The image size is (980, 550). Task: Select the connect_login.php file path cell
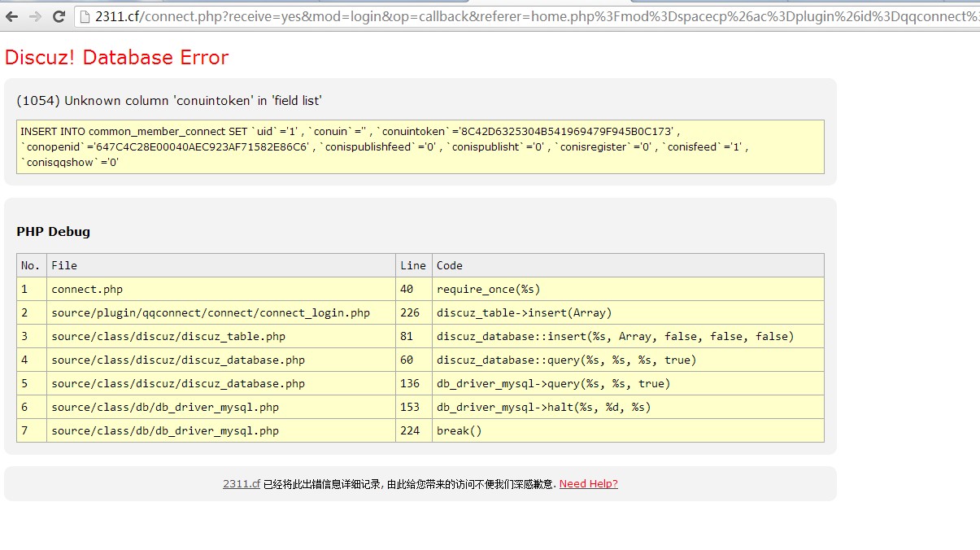tap(210, 312)
